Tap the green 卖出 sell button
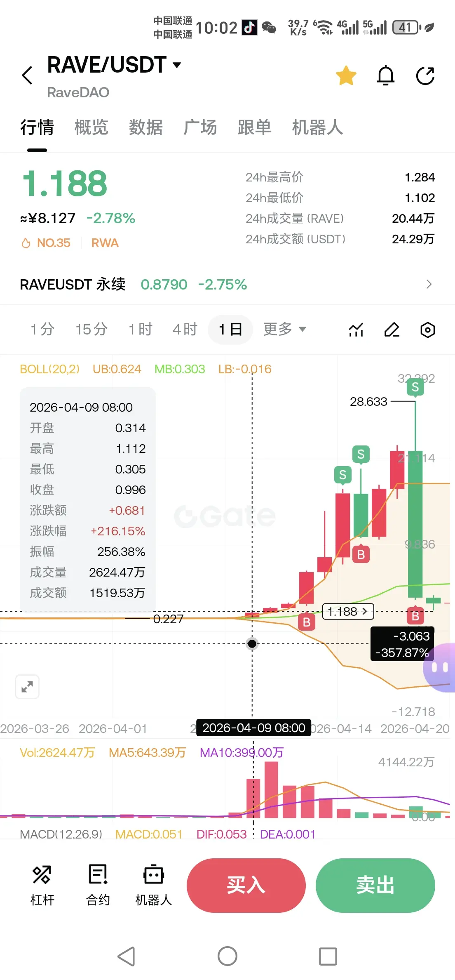This screenshot has width=455, height=980. [375, 886]
